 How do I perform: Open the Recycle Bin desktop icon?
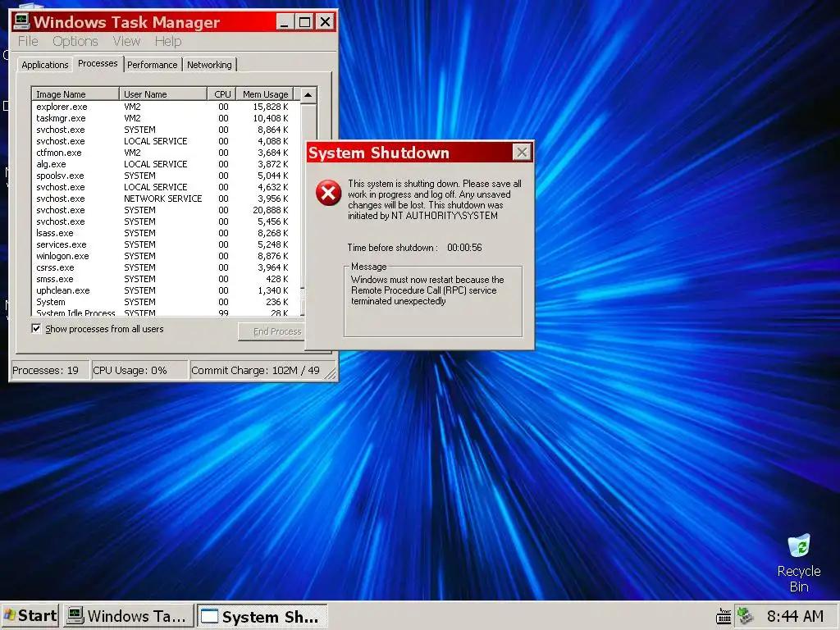pos(799,563)
